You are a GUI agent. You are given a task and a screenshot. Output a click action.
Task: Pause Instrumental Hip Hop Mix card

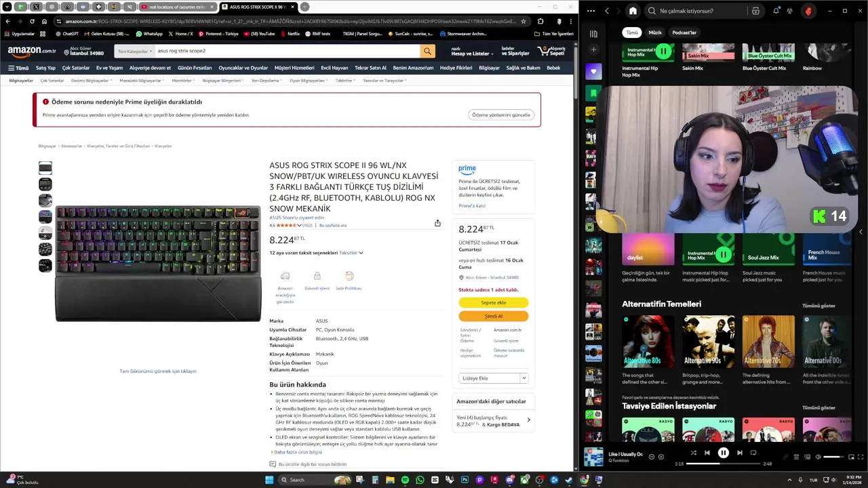(x=663, y=52)
